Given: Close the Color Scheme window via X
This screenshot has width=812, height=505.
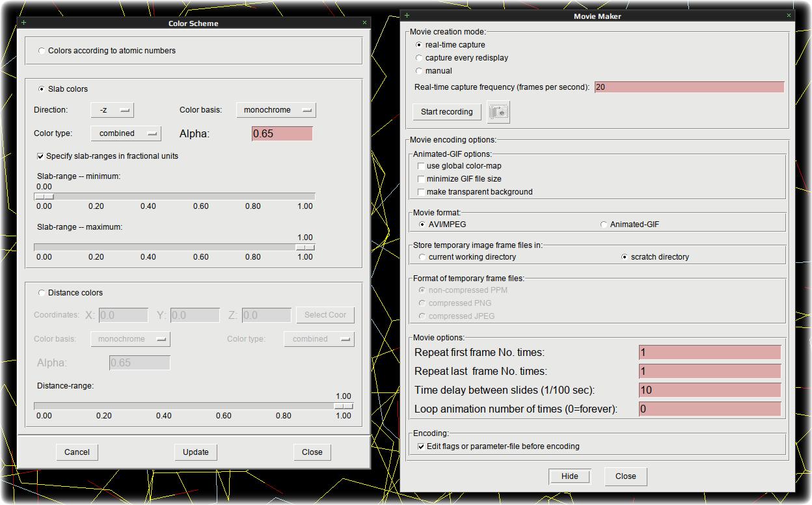Looking at the screenshot, I should (364, 23).
